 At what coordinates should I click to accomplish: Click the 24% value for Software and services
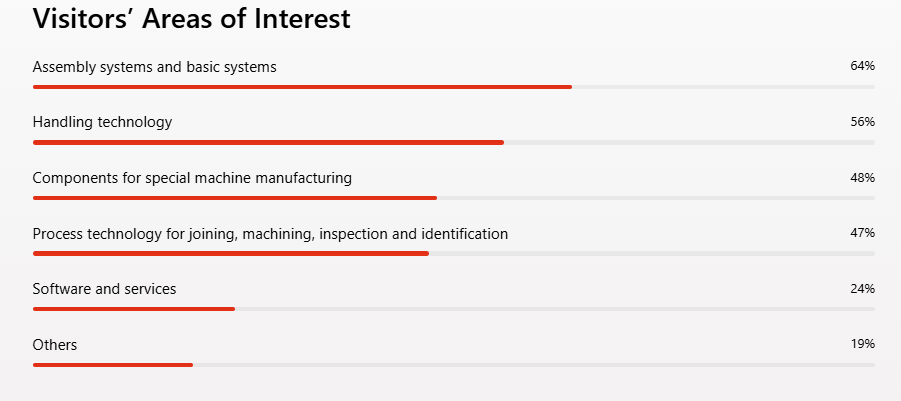[x=863, y=288]
